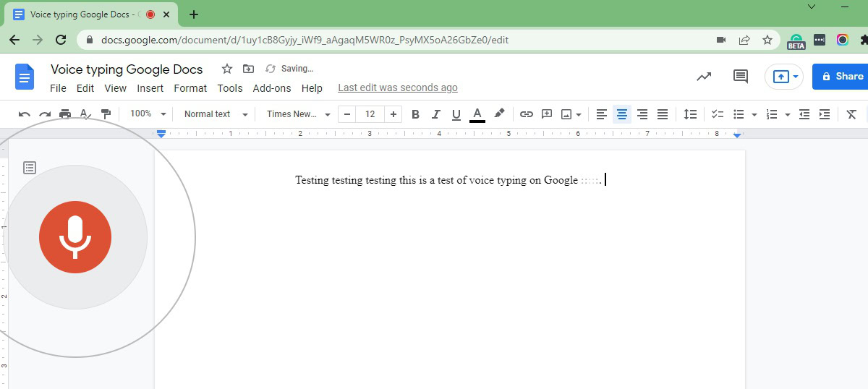Open the Times New Roman font dropdown
The height and width of the screenshot is (389, 868).
pos(298,114)
